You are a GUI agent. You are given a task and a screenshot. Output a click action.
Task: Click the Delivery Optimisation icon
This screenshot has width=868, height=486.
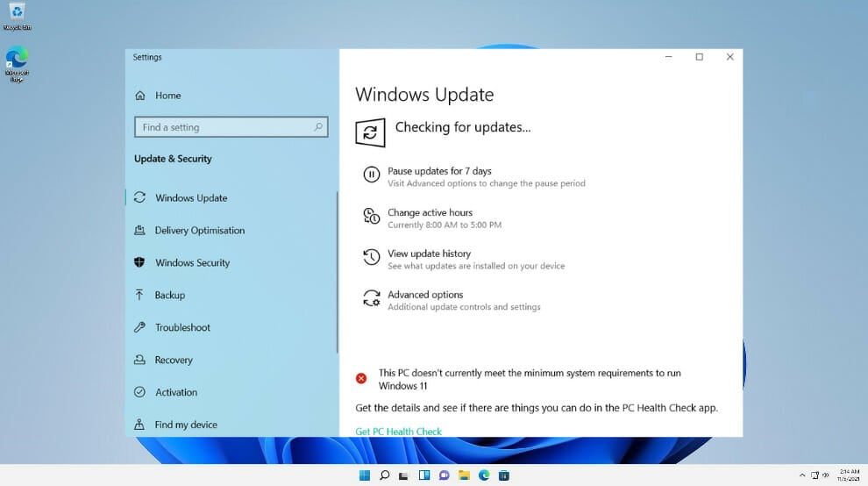(x=139, y=230)
